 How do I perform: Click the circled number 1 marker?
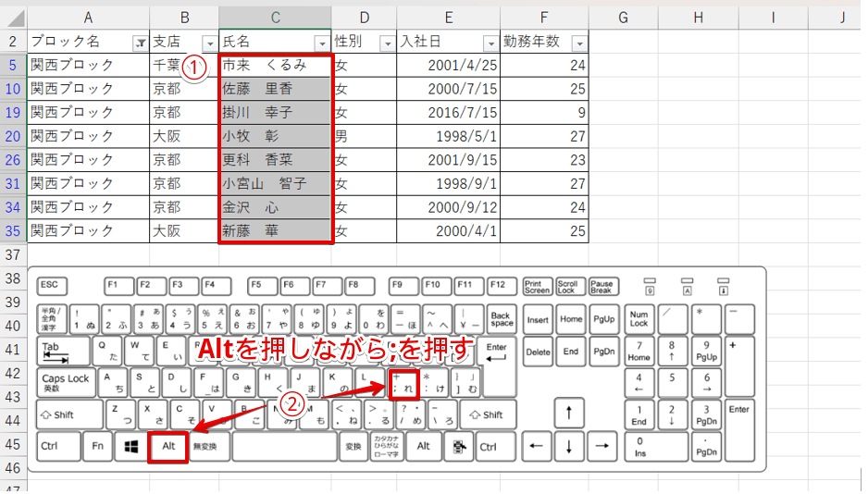pyautogui.click(x=193, y=66)
